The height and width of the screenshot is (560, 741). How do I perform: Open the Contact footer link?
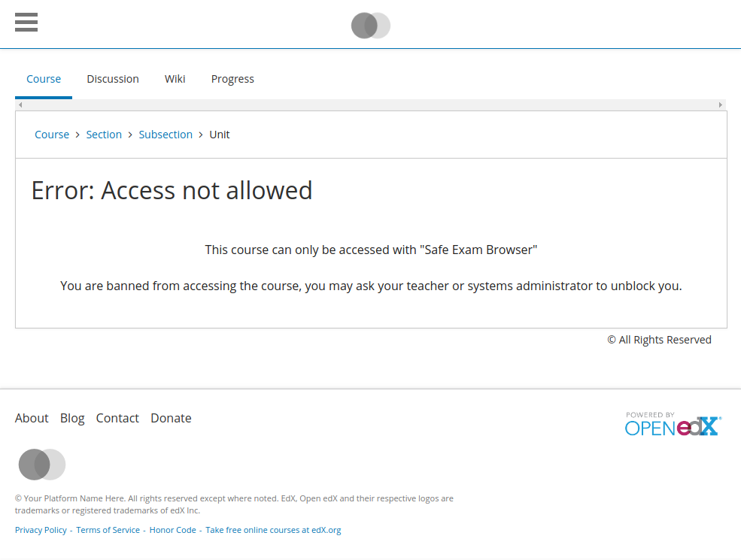(x=117, y=418)
